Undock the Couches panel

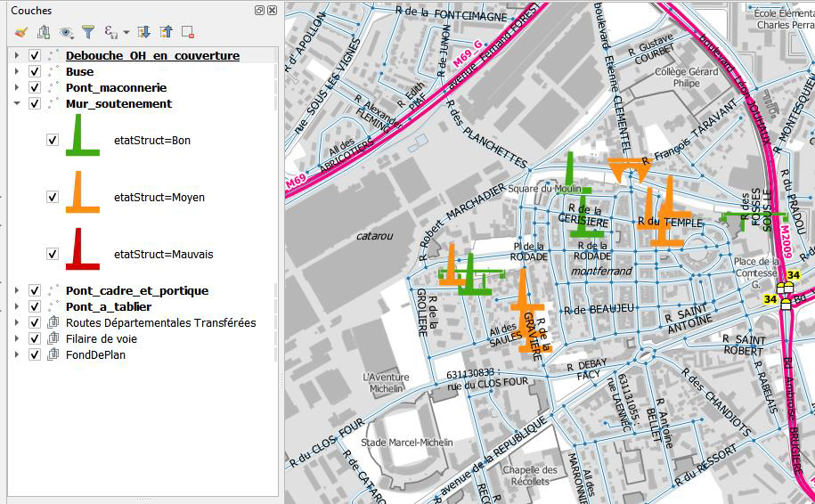pyautogui.click(x=259, y=11)
